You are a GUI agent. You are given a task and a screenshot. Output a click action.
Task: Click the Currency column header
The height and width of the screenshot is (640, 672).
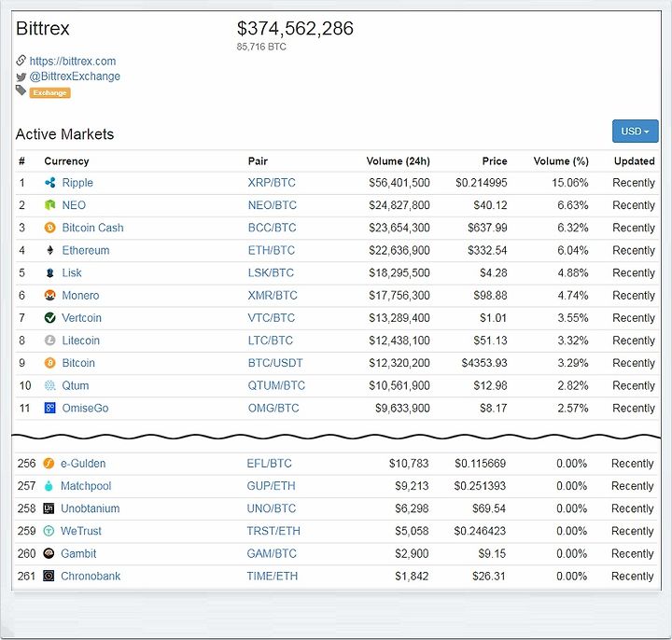tap(66, 161)
